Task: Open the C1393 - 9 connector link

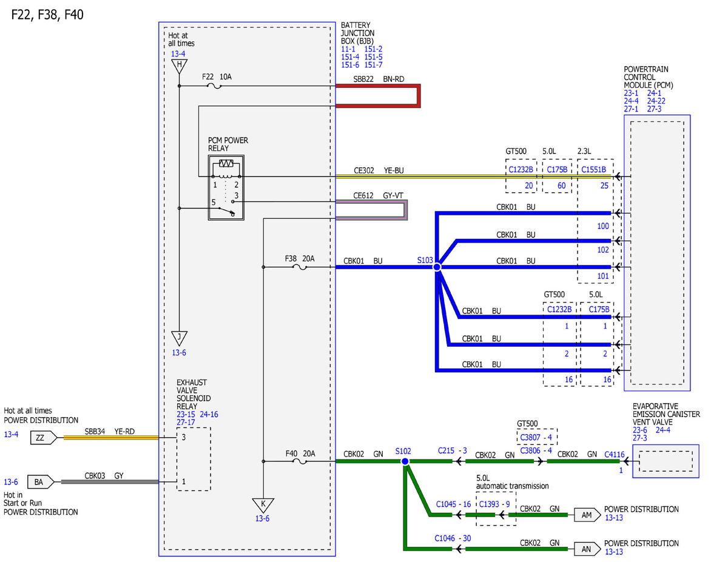Action: (x=494, y=504)
